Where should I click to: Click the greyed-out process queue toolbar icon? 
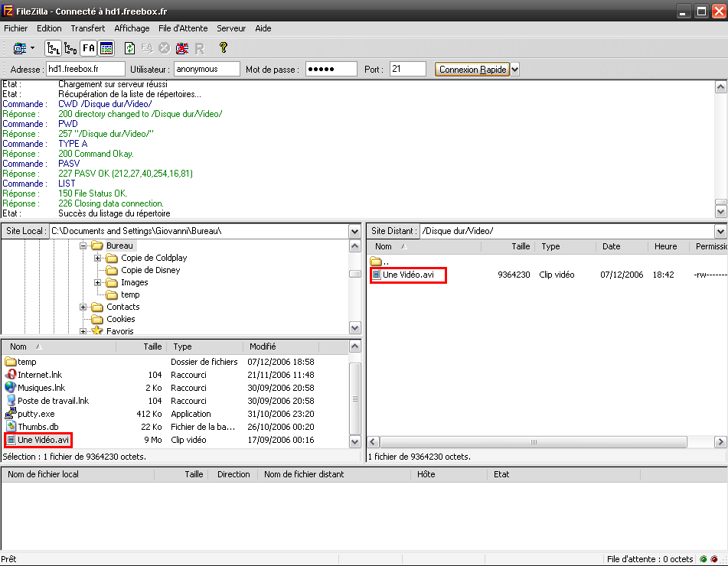[x=147, y=47]
